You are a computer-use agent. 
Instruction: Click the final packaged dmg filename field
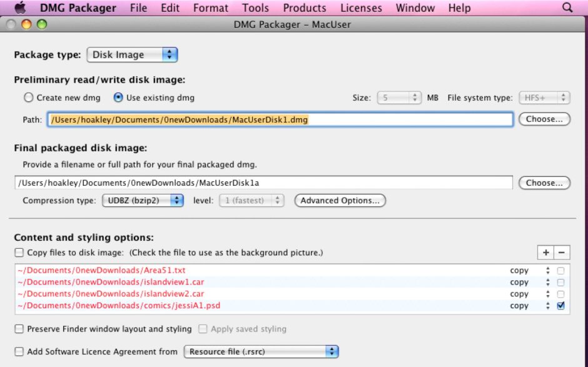tap(263, 183)
